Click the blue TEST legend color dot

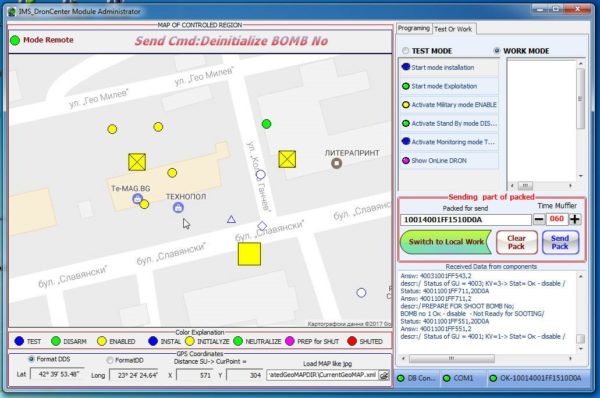(x=19, y=341)
